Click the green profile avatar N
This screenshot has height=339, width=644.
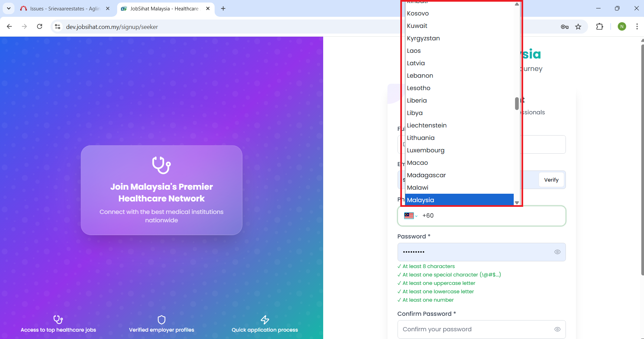tap(621, 27)
